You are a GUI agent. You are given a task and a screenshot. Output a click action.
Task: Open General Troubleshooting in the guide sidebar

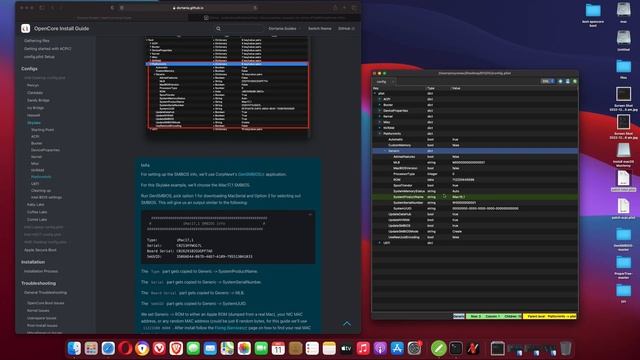click(x=45, y=293)
